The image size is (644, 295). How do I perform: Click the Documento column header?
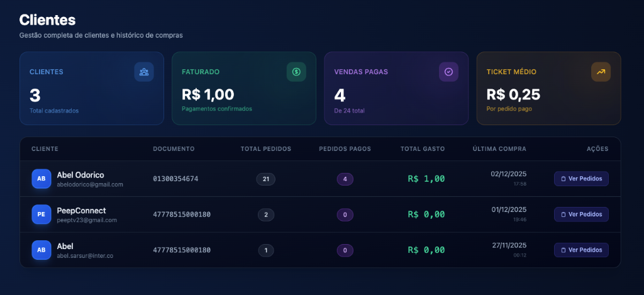tap(174, 149)
